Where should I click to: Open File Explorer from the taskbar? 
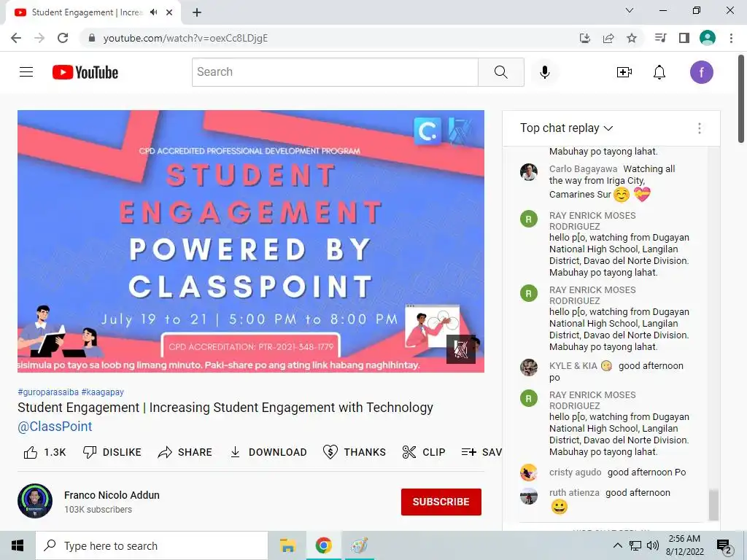click(x=287, y=545)
